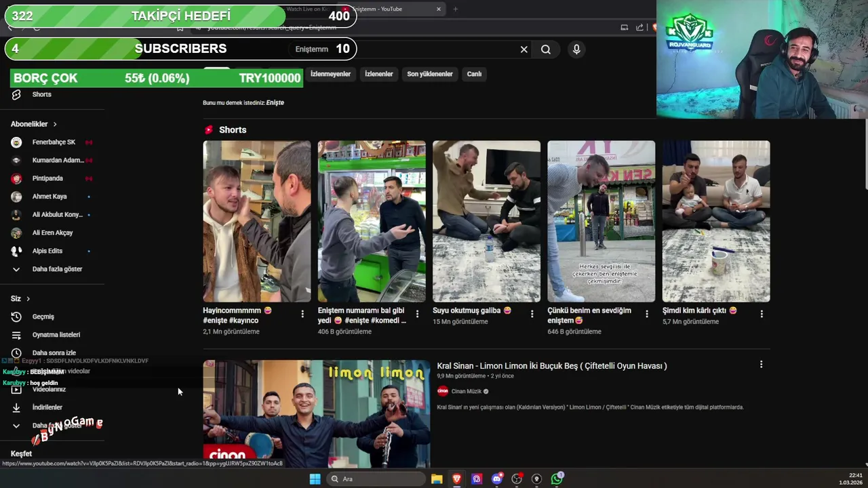This screenshot has height=488, width=868.
Task: Open options menu for Enişte numaramı short
Action: [x=417, y=314]
